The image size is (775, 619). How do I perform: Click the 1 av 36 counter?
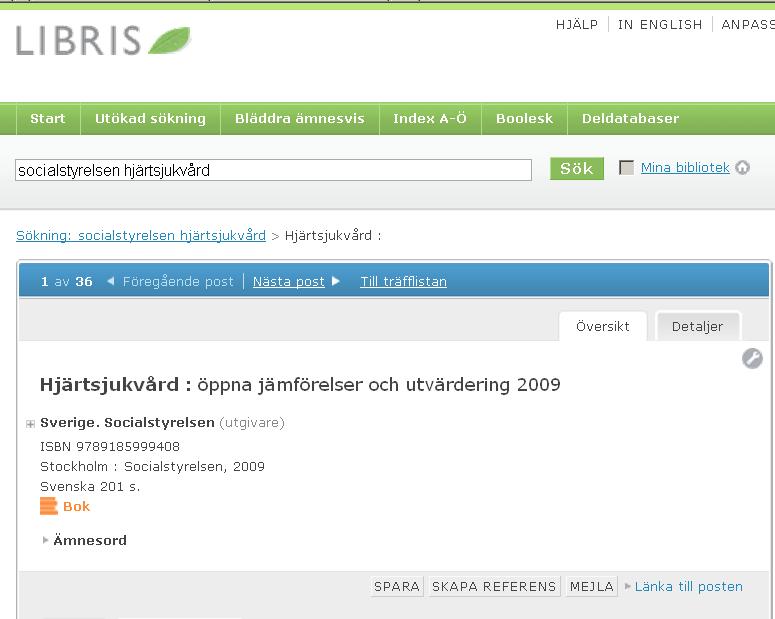click(x=66, y=281)
